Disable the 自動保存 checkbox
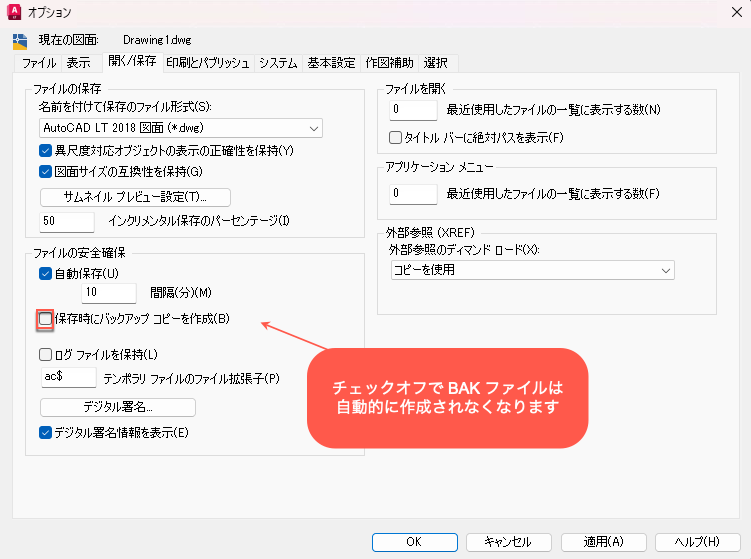 click(46, 274)
